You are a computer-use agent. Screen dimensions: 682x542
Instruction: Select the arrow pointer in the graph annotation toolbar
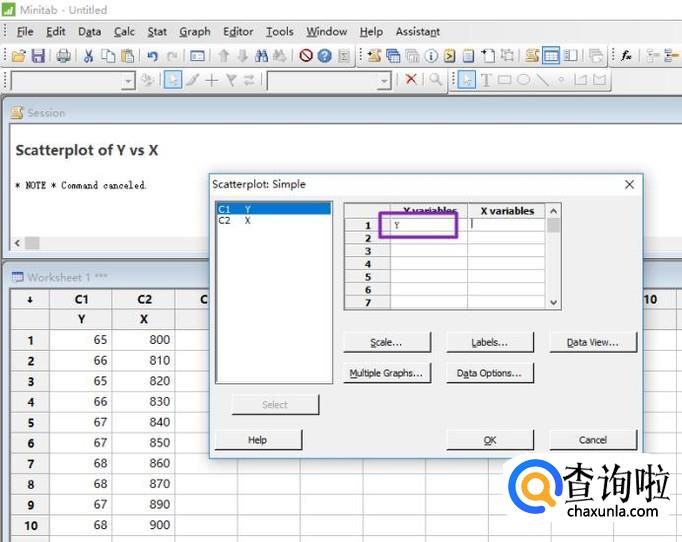tap(467, 80)
